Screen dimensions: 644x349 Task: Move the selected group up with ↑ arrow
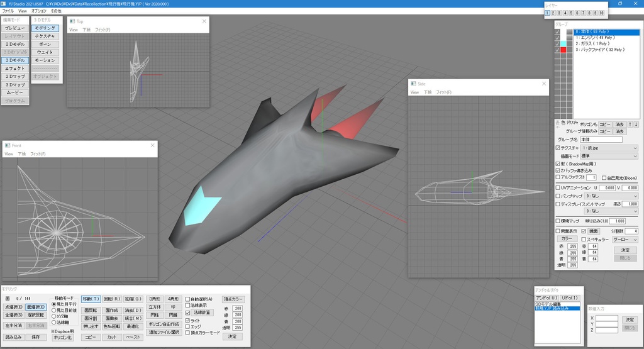[630, 125]
